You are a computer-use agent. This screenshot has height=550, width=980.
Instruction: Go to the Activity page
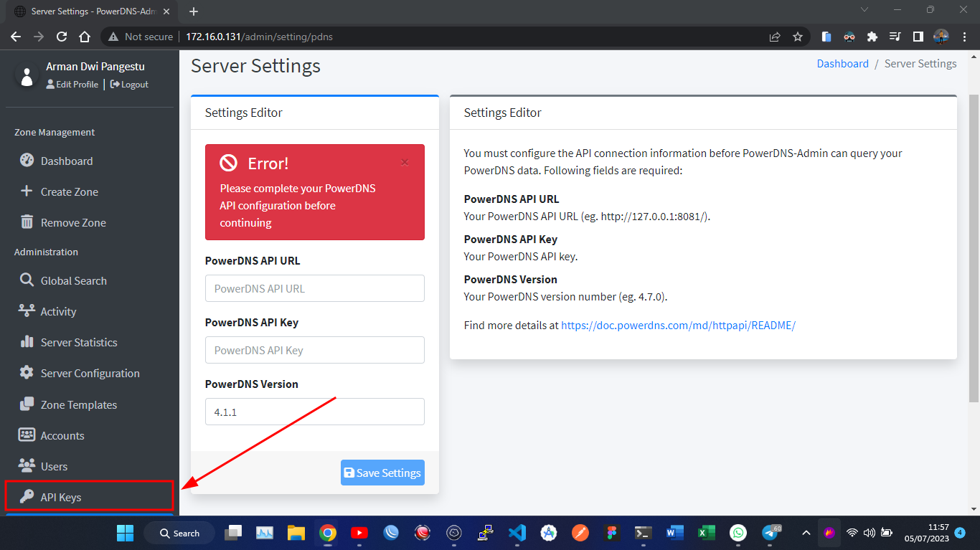[x=58, y=312]
